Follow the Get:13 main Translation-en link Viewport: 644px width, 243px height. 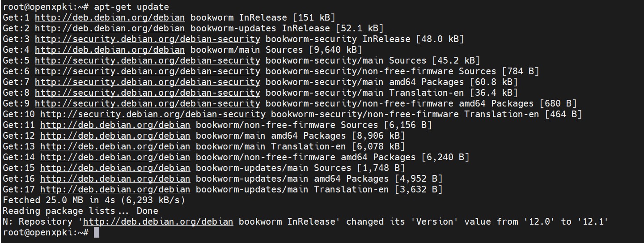[115, 147]
